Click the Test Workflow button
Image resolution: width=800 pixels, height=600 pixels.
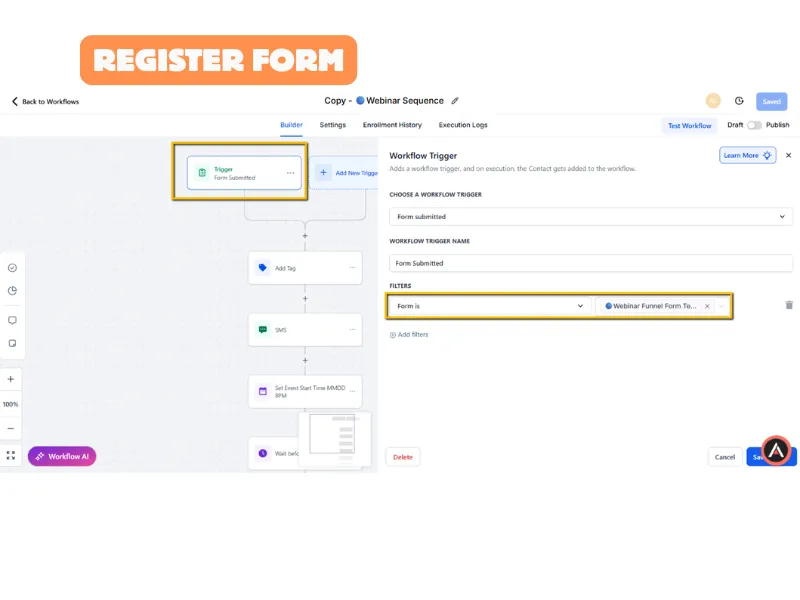click(x=690, y=126)
